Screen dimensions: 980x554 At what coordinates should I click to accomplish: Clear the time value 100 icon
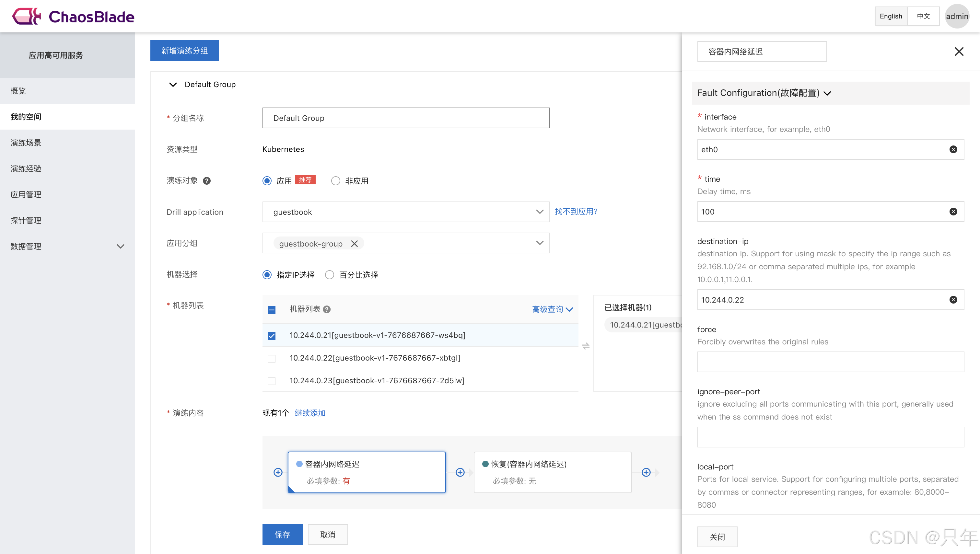click(x=953, y=212)
